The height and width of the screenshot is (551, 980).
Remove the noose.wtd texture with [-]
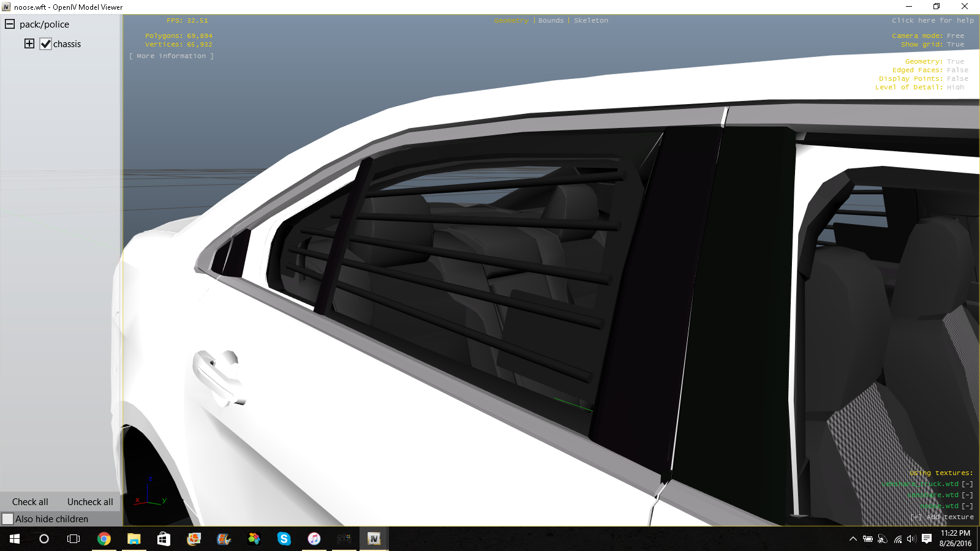point(967,506)
